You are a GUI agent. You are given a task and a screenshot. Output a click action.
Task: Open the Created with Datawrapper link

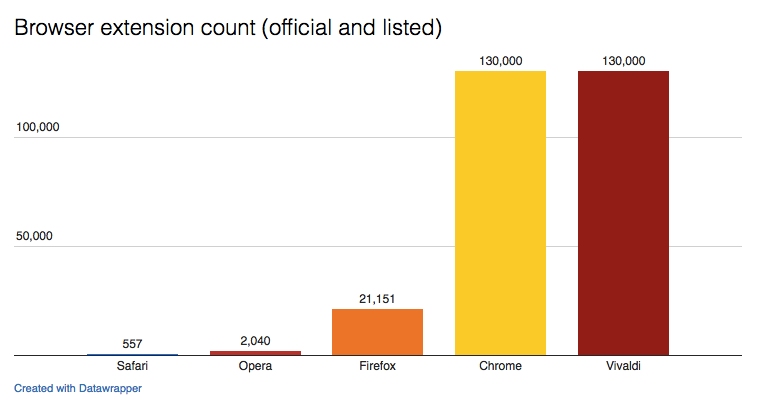point(78,388)
